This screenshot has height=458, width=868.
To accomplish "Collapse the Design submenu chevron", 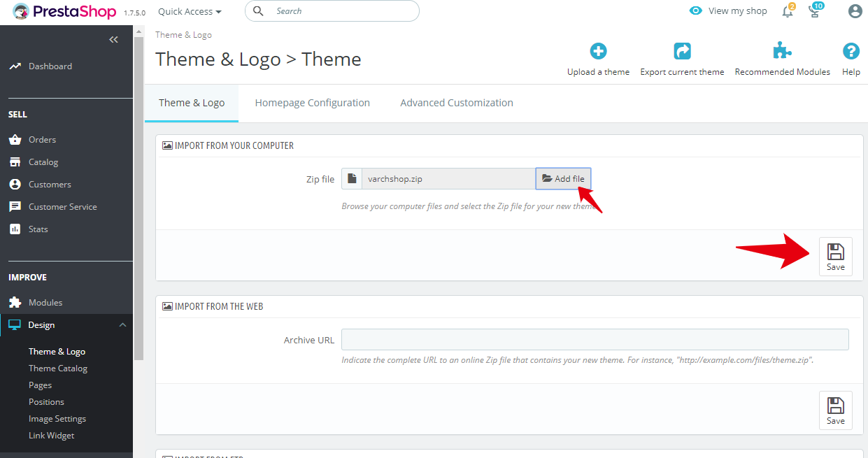I will click(x=122, y=325).
